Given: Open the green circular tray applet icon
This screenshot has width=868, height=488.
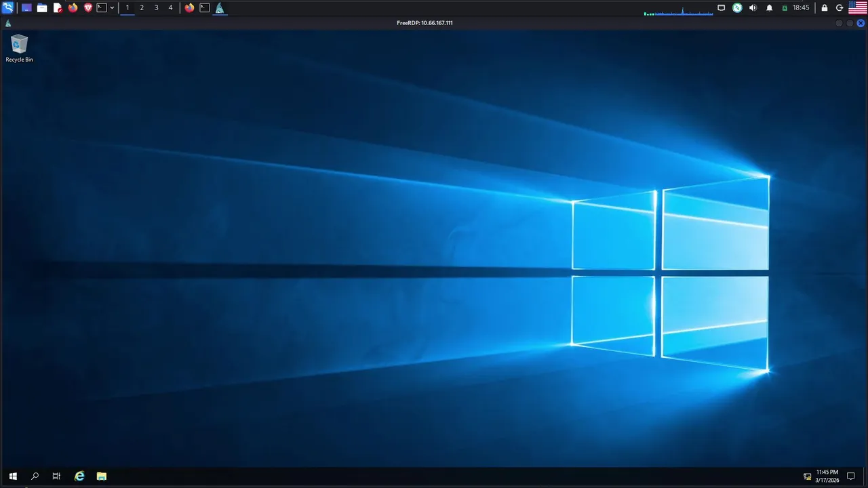Looking at the screenshot, I should (737, 7).
